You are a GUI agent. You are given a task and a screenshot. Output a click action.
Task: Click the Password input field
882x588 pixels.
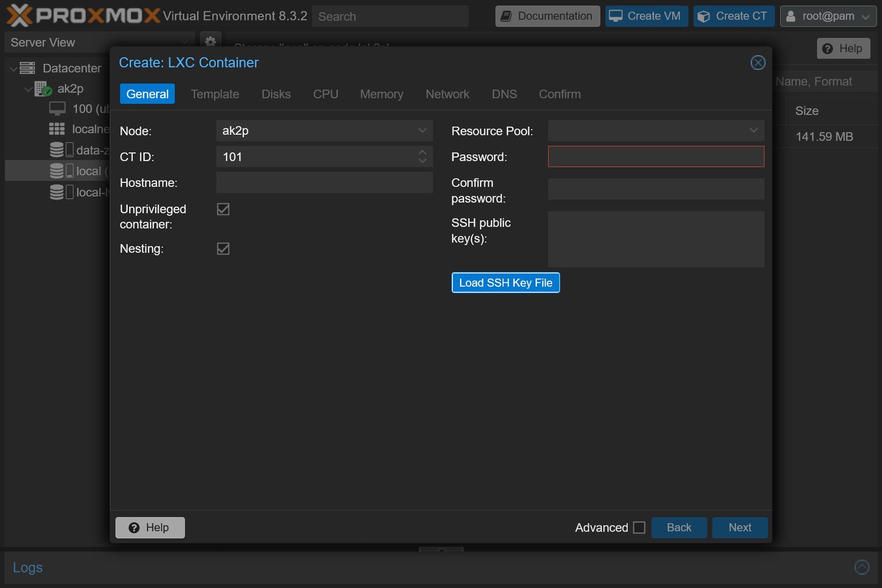click(656, 156)
